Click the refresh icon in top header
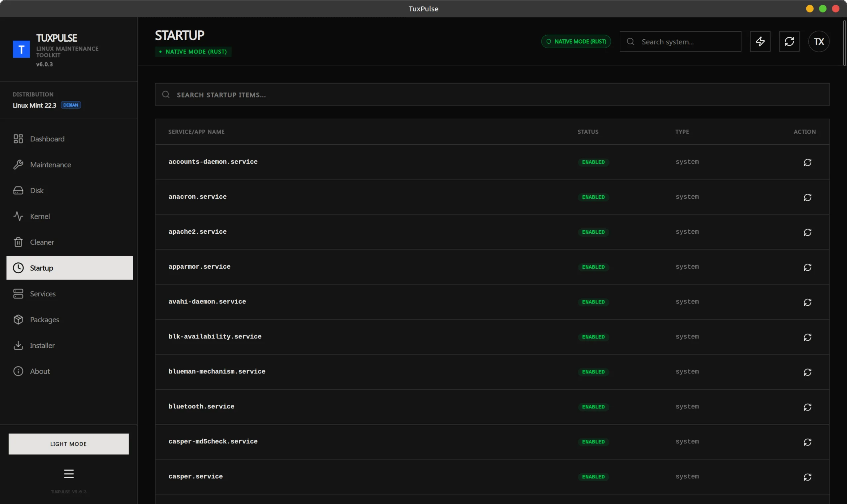The image size is (847, 504). (789, 41)
